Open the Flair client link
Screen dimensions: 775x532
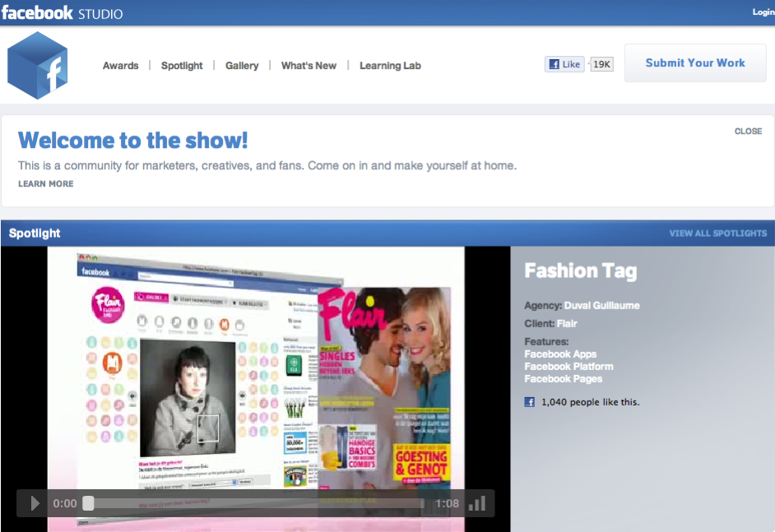tap(567, 323)
